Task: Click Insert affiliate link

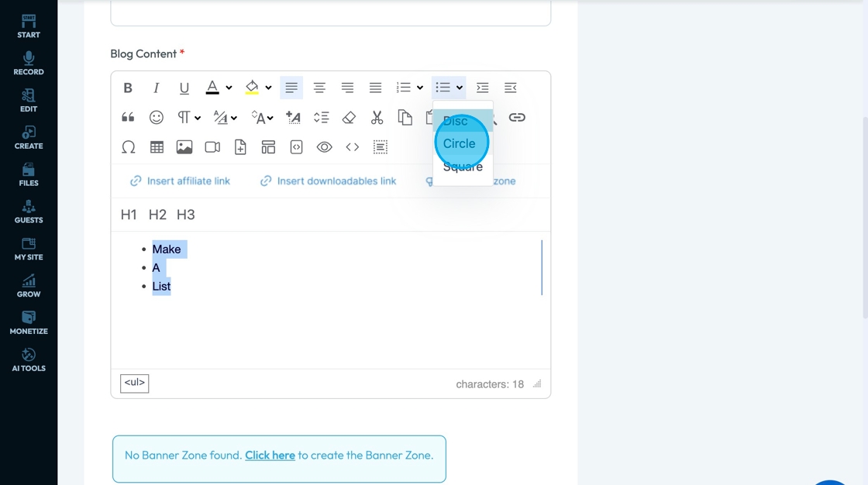Action: 180,181
